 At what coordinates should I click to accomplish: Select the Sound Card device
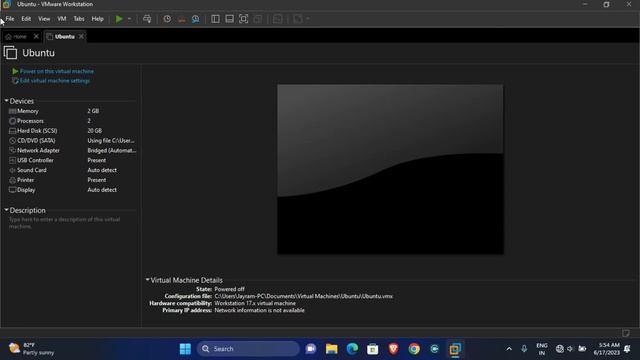tap(72, 170)
